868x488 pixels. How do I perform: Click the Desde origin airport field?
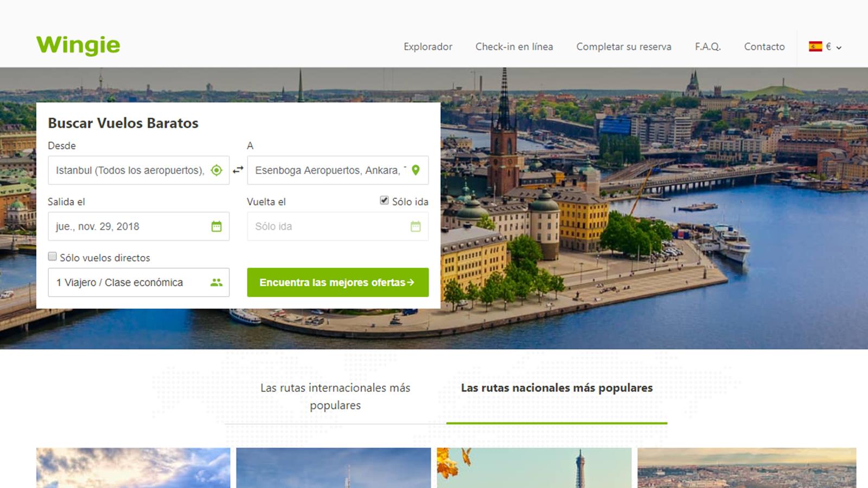pos(129,170)
